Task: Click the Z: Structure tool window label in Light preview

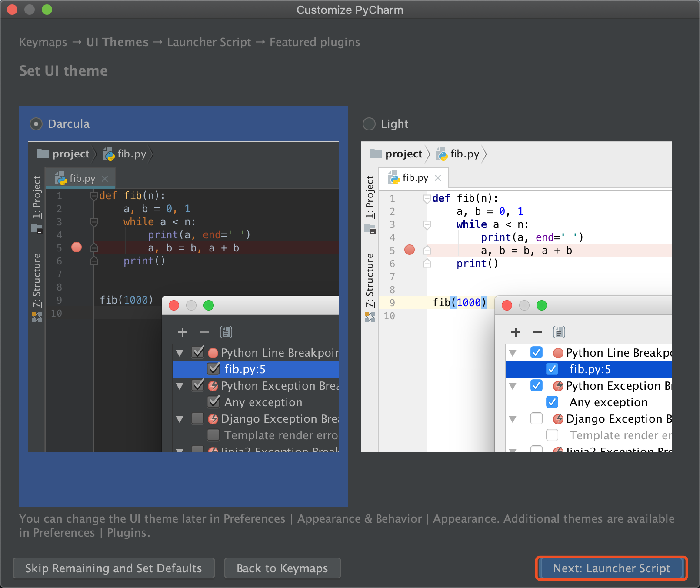Action: (x=370, y=281)
